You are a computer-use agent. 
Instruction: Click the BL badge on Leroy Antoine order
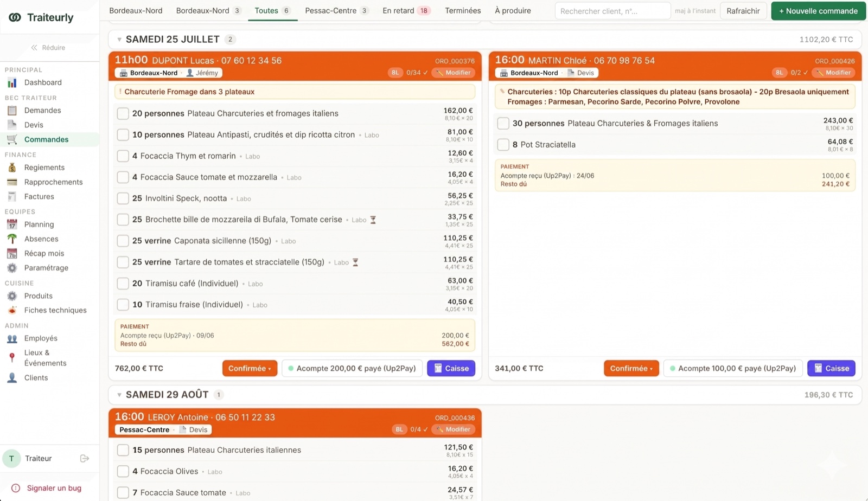399,429
